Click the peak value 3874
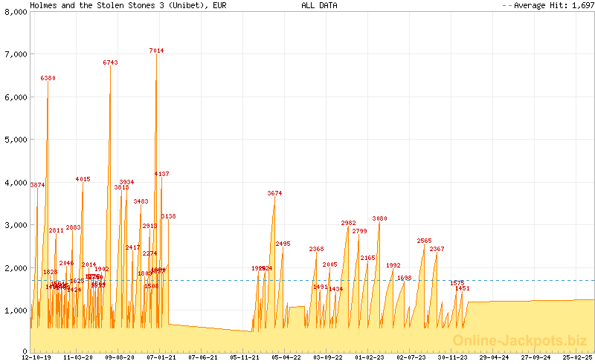The height and width of the screenshot is (364, 595). coord(37,185)
